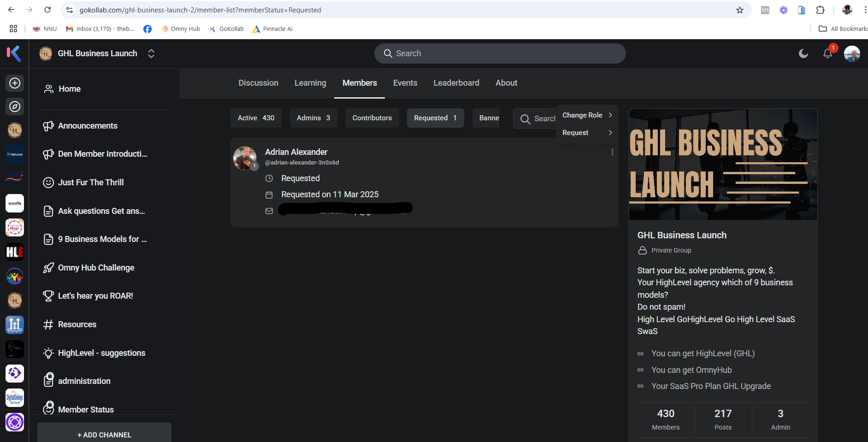Image resolution: width=868 pixels, height=442 pixels.
Task: Open Pinnacle Ai bookmark
Action: click(272, 29)
